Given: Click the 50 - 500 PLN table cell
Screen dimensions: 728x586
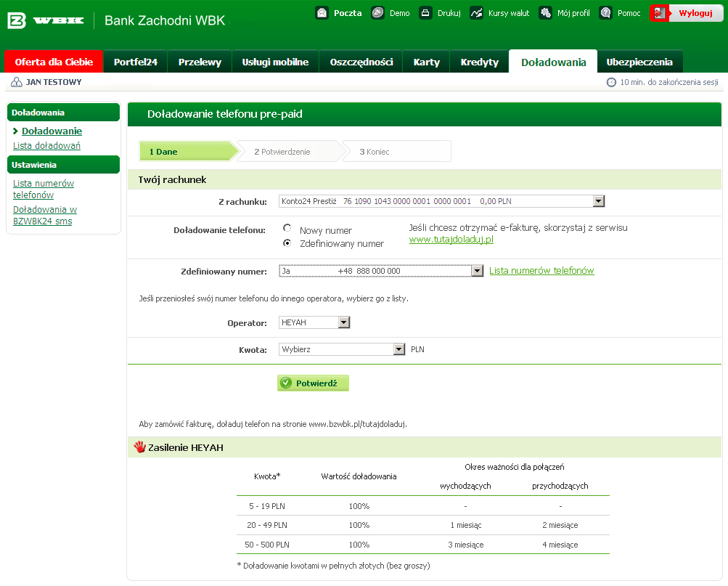Looking at the screenshot, I should click(267, 545).
